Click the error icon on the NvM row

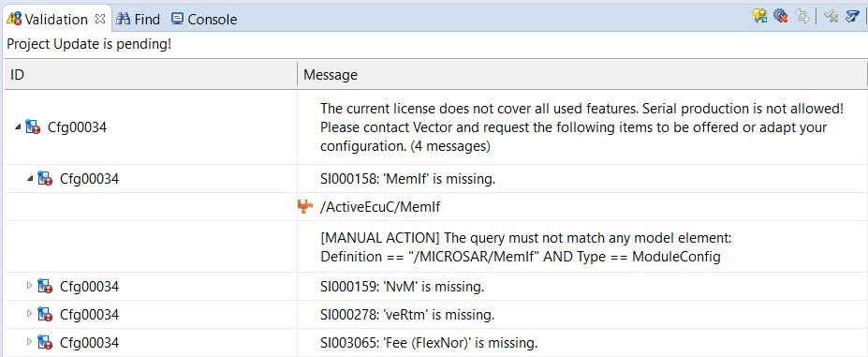pos(45,286)
